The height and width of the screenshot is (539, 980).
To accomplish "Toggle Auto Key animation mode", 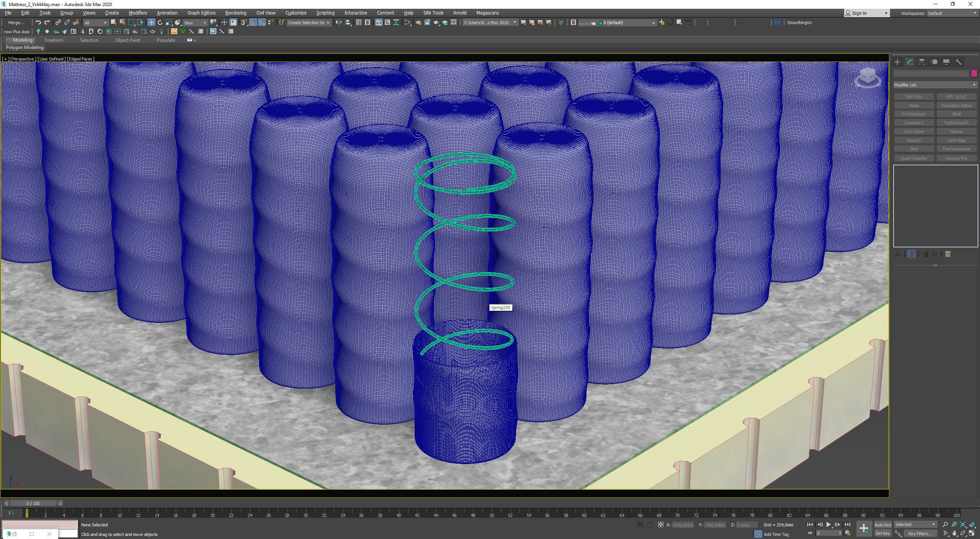I will coord(883,525).
